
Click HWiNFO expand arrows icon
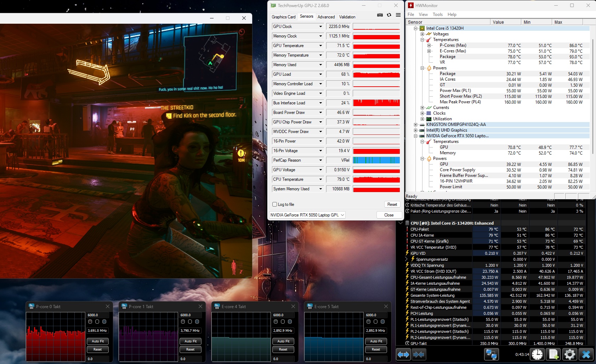click(x=403, y=354)
